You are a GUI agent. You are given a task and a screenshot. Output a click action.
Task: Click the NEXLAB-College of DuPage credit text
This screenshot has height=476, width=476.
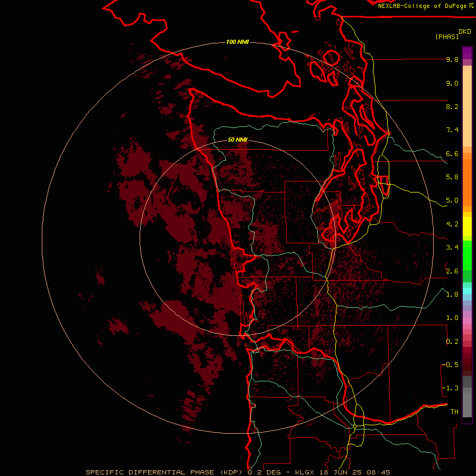pyautogui.click(x=422, y=6)
